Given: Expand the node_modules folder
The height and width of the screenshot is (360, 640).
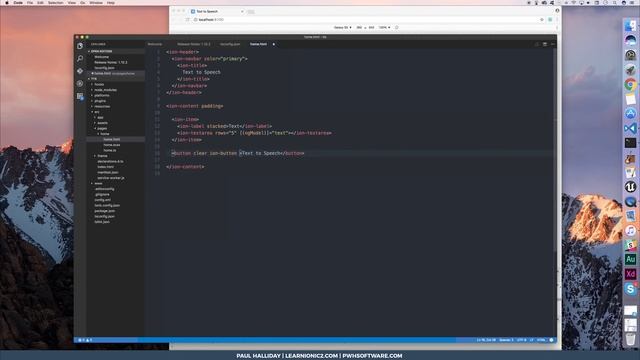Looking at the screenshot, I should [x=104, y=90].
